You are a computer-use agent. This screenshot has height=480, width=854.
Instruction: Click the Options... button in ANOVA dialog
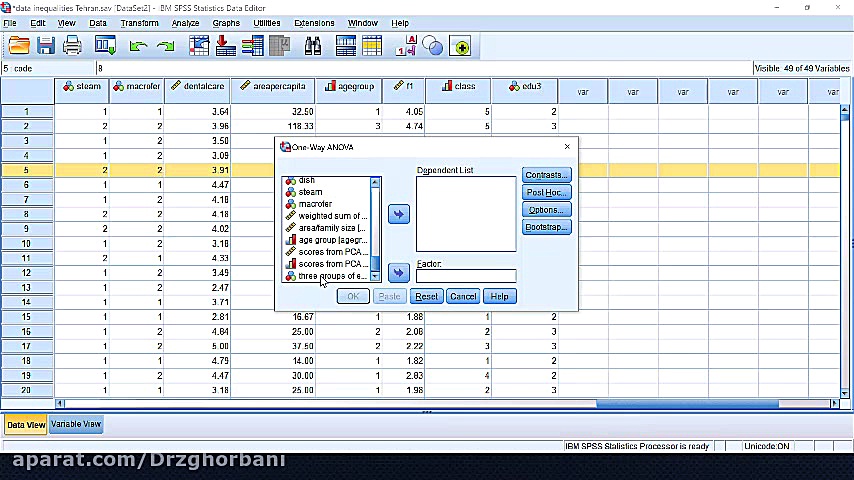(x=546, y=210)
